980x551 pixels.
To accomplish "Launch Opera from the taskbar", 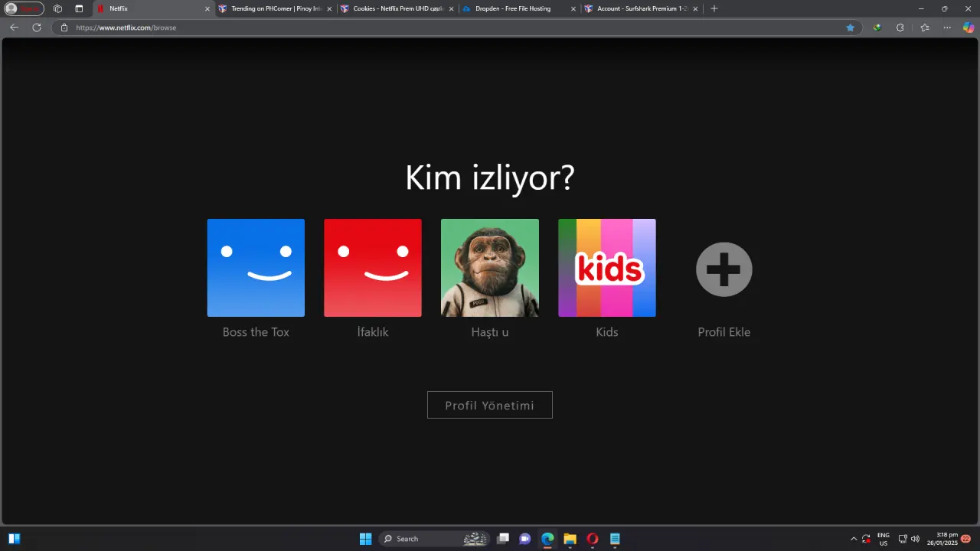I will click(x=592, y=539).
